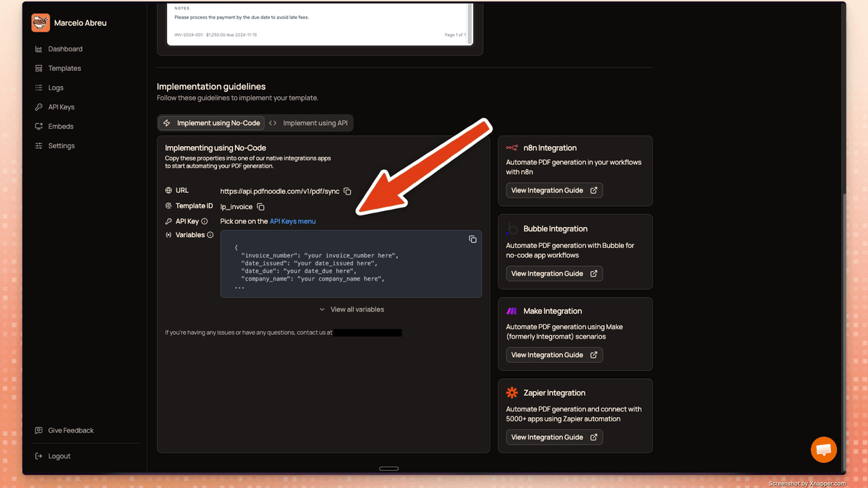Screen dimensions: 868x488
Task: Open the chat support bubble
Action: (x=823, y=450)
